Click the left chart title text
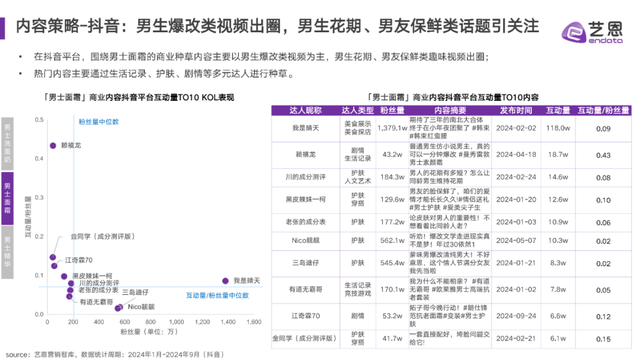The width and height of the screenshot is (644, 363). click(x=138, y=97)
